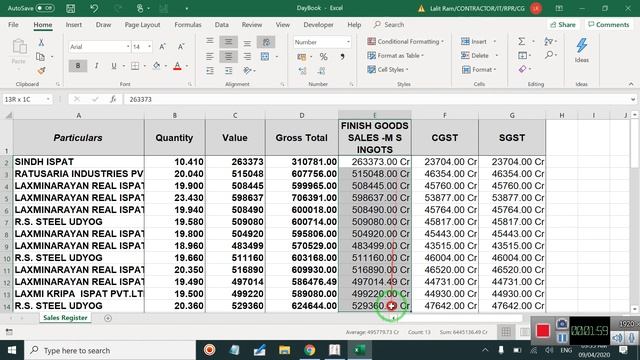Click the Insert Function fx icon
This screenshot has width=640, height=360.
113,99
